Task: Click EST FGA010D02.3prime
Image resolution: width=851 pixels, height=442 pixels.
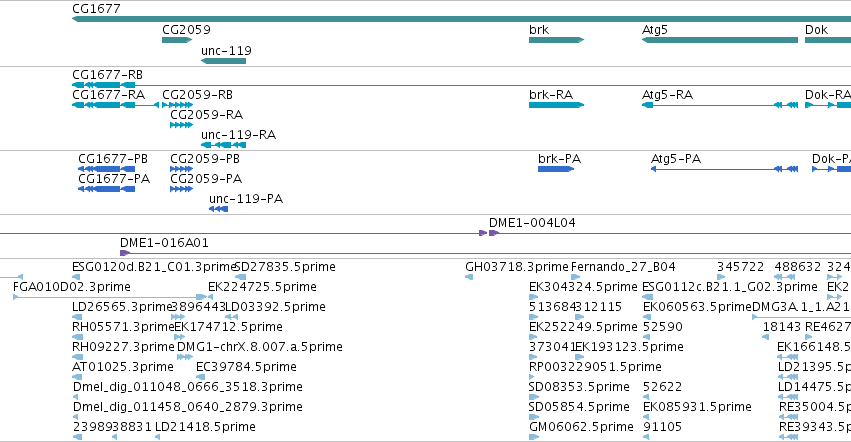Action: pyautogui.click(x=72, y=287)
